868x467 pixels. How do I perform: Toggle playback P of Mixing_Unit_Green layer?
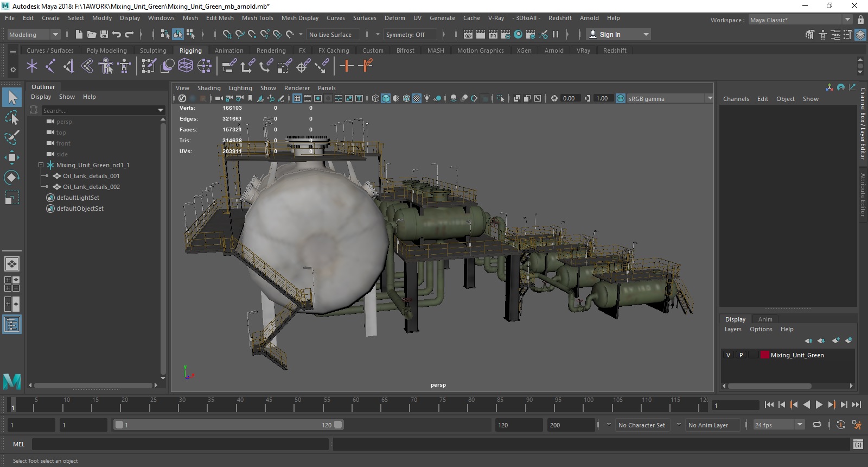(741, 355)
